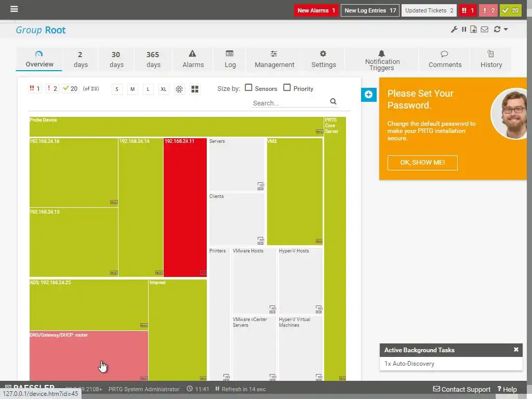Screen dimensions: 532x399
Task: Click the add device page icon
Action: click(474, 30)
